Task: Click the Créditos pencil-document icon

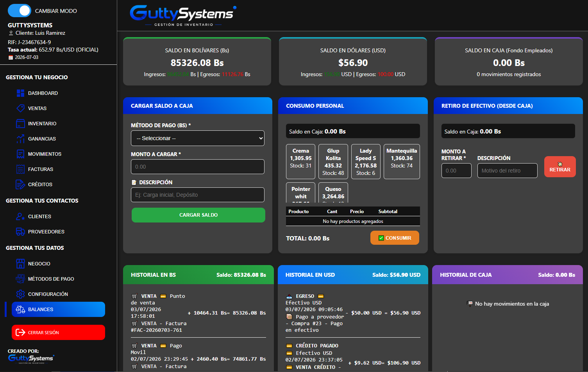Action: (x=20, y=184)
